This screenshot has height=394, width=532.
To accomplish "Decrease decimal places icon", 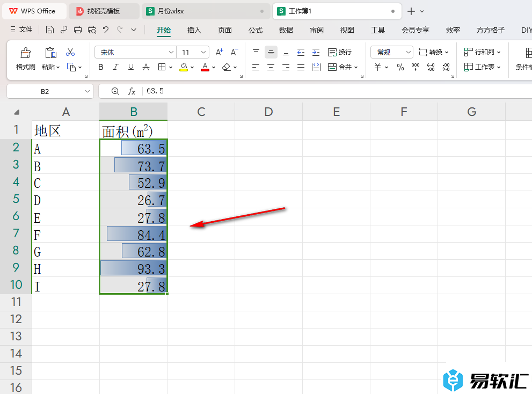I will click(446, 67).
